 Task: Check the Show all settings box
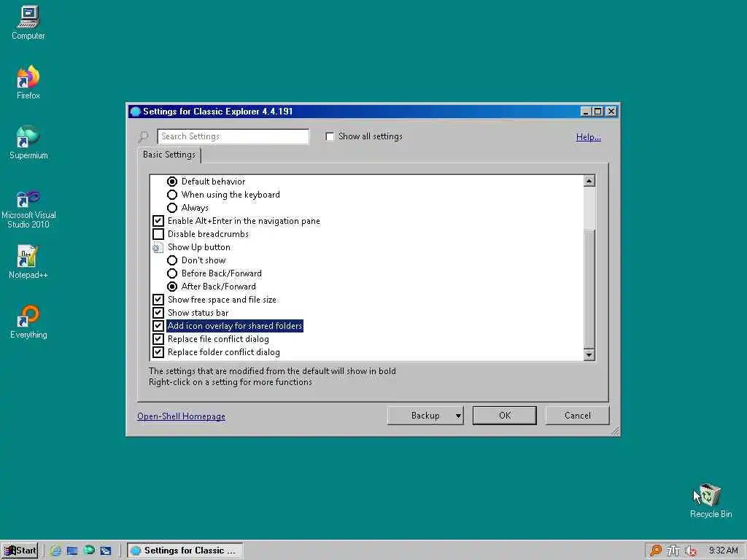pos(330,136)
